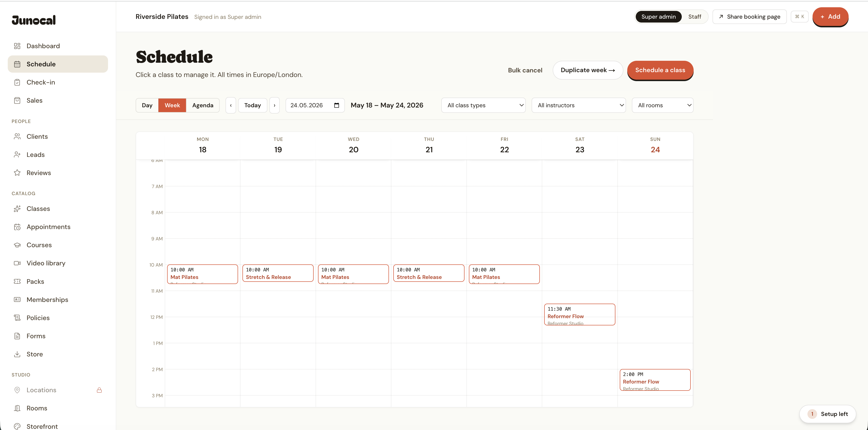Image resolution: width=868 pixels, height=430 pixels.
Task: Open Monday 10:00 AM Mat Pilates class
Action: pyautogui.click(x=202, y=274)
